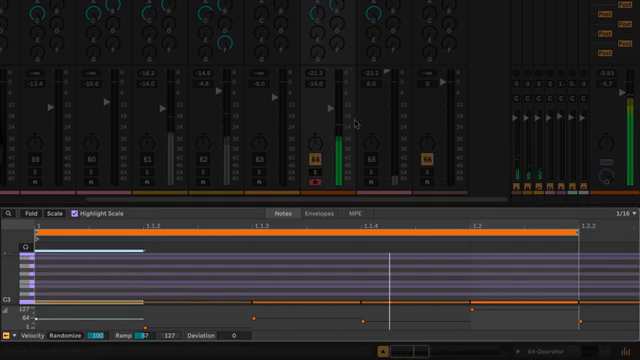Toggle the headphone note preview icon

click(x=25, y=247)
